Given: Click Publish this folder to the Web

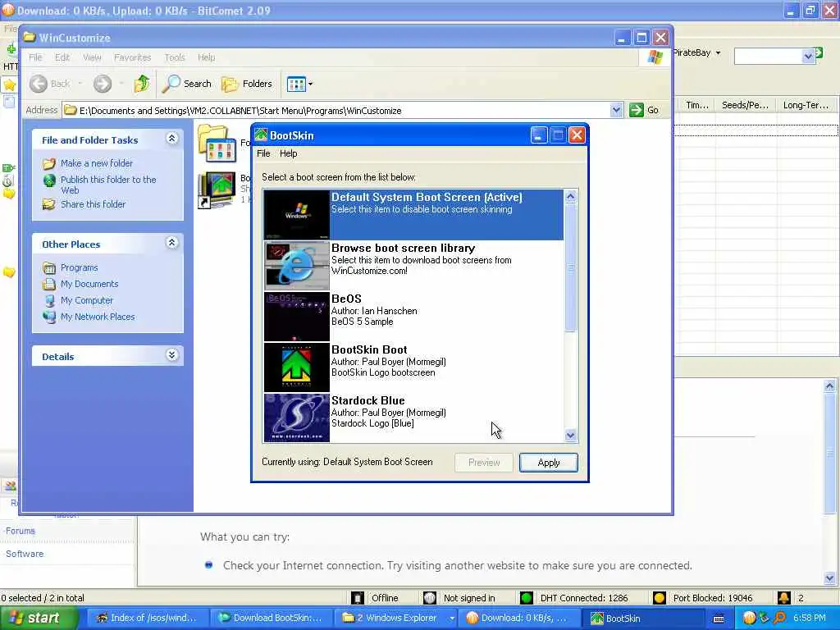Looking at the screenshot, I should click(108, 185).
